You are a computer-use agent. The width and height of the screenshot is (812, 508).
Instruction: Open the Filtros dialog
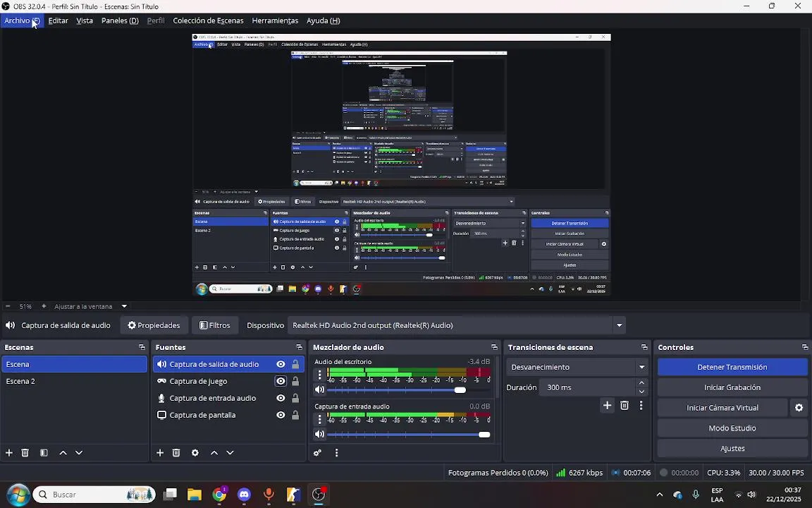[215, 325]
